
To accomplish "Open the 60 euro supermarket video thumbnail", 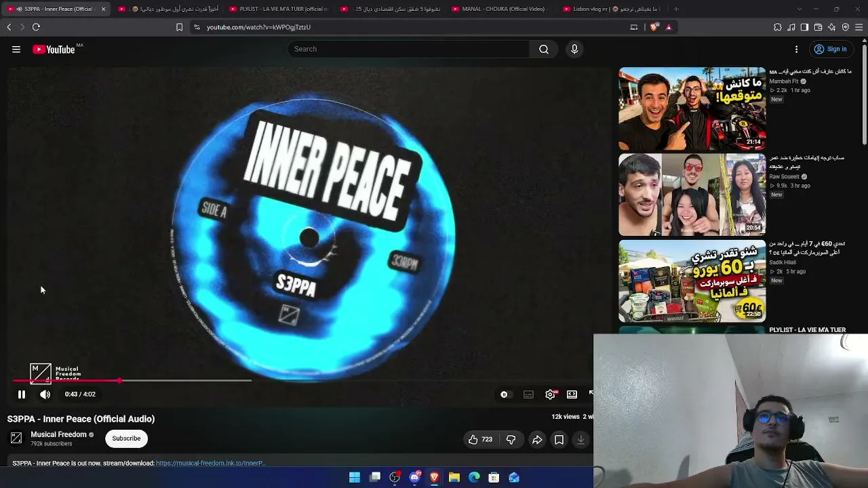I will point(692,281).
